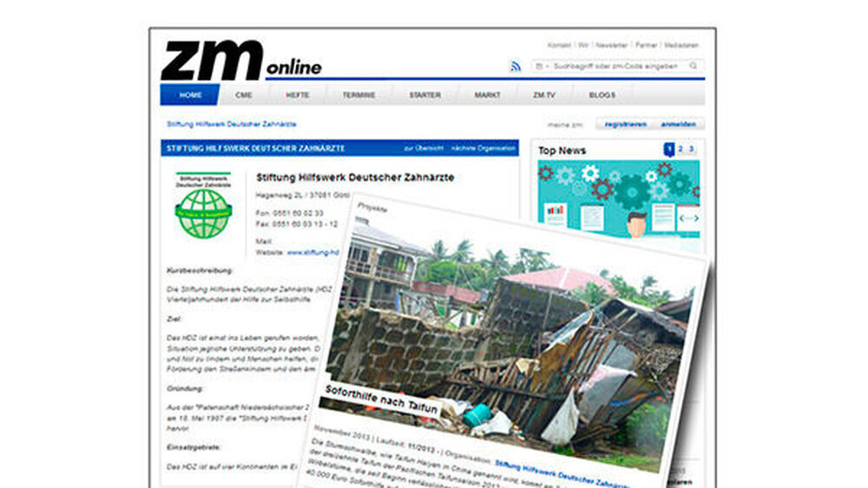The width and height of the screenshot is (868, 488).
Task: Jump to Top News page 3
Action: [692, 149]
